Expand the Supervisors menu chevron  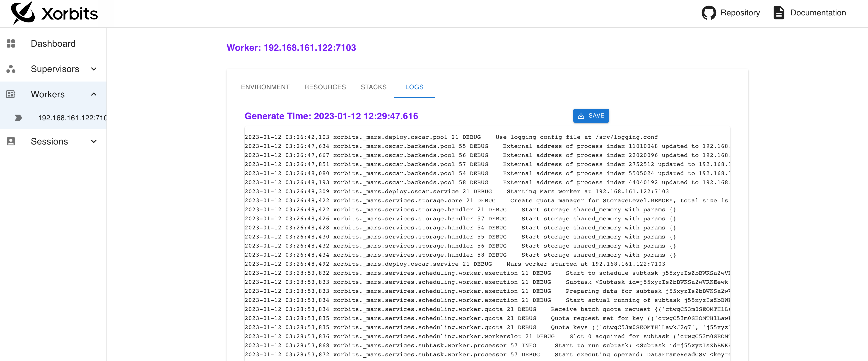click(94, 69)
